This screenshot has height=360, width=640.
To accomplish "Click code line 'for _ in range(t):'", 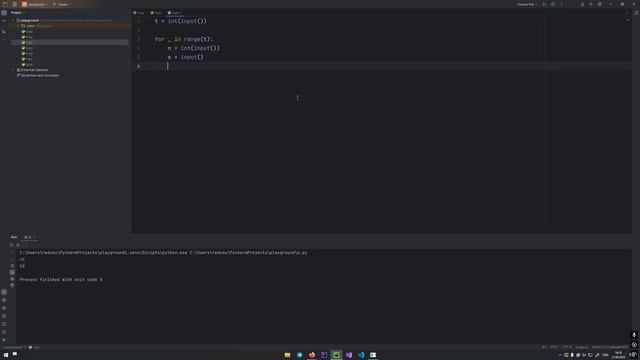I will point(184,39).
